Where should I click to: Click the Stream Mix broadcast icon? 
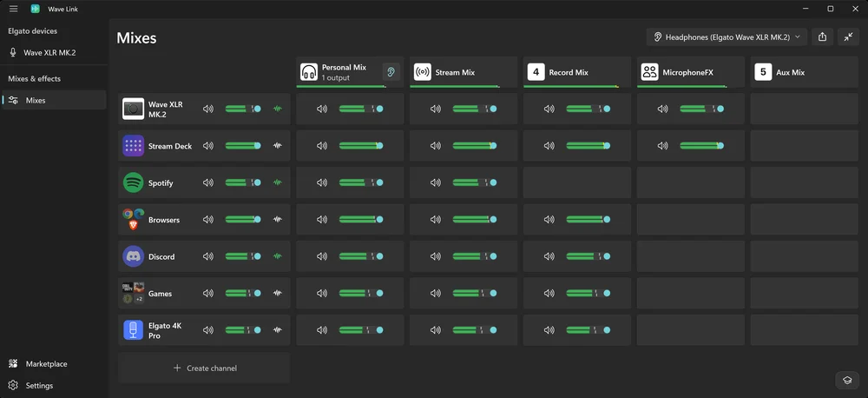coord(423,72)
